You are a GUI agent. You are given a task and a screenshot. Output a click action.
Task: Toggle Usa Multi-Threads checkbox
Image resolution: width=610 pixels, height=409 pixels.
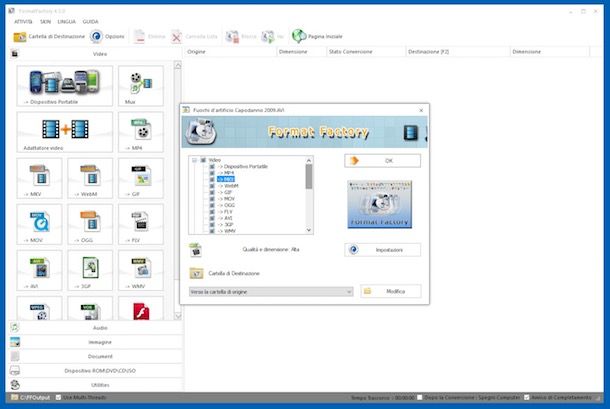click(59, 397)
